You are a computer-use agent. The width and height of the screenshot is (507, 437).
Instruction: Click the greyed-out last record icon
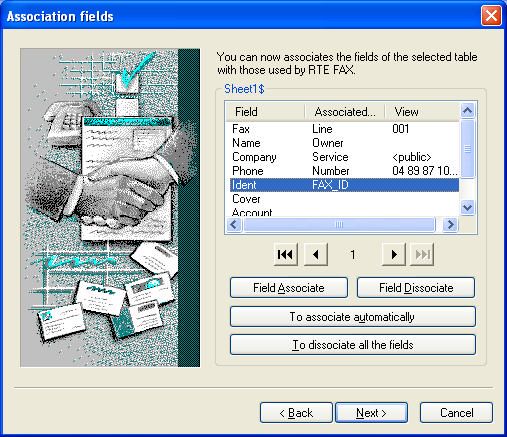(x=422, y=254)
